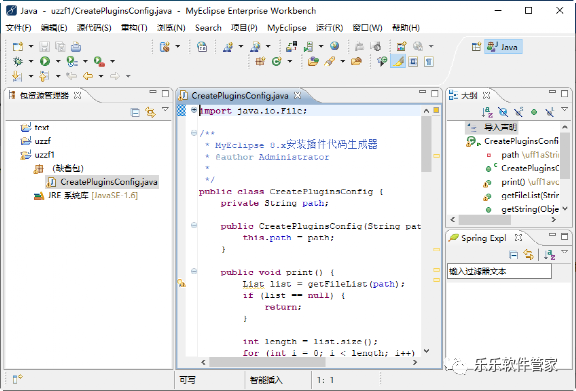Open the Search menu

(208, 28)
